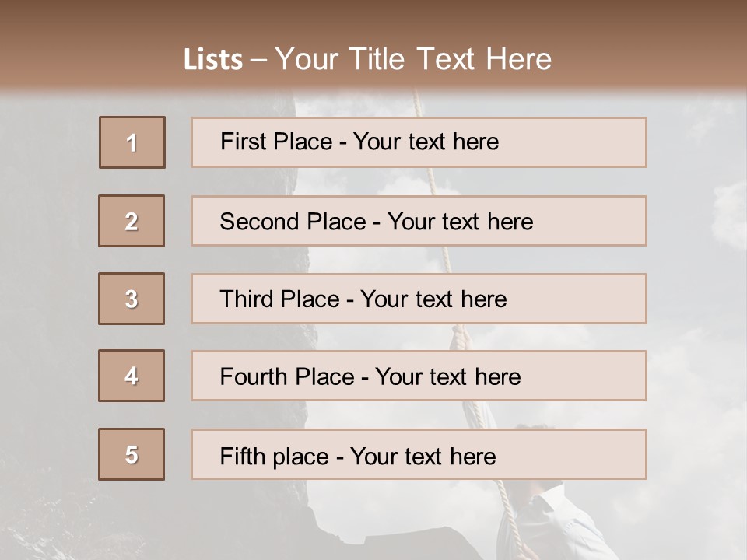Viewport: 747px width, 560px height.
Task: Select the Third Place text bar
Action: (x=419, y=299)
